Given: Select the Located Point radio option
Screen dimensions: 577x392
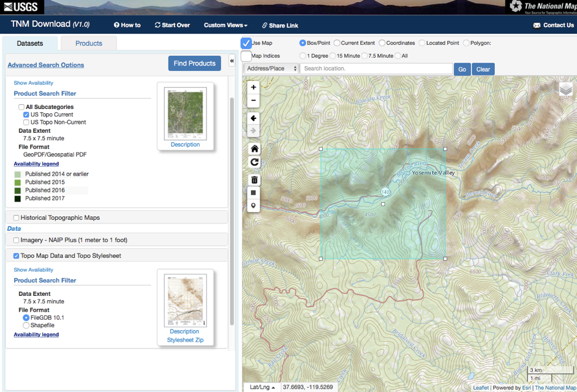Looking at the screenshot, I should point(422,43).
